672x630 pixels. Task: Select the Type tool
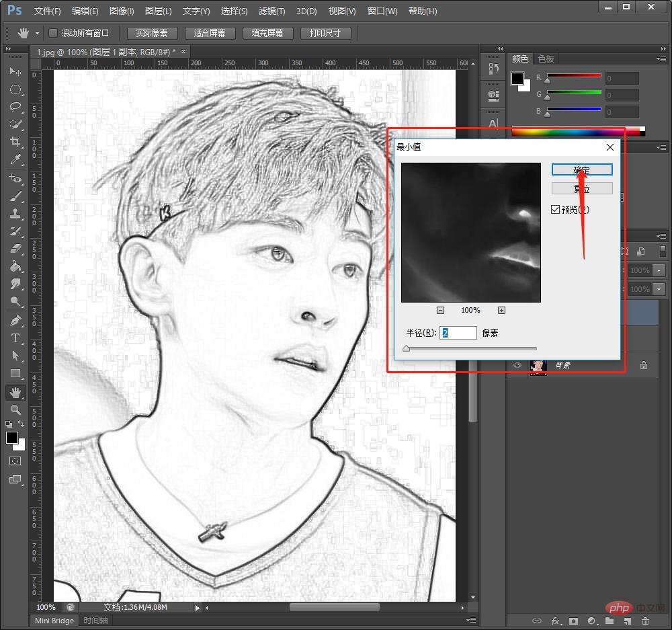[x=15, y=338]
